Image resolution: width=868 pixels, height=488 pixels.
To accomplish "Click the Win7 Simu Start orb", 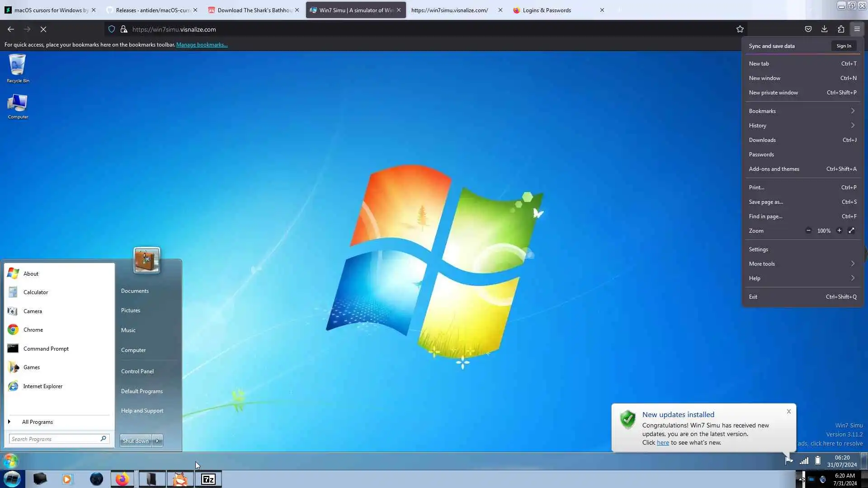I will [10, 461].
